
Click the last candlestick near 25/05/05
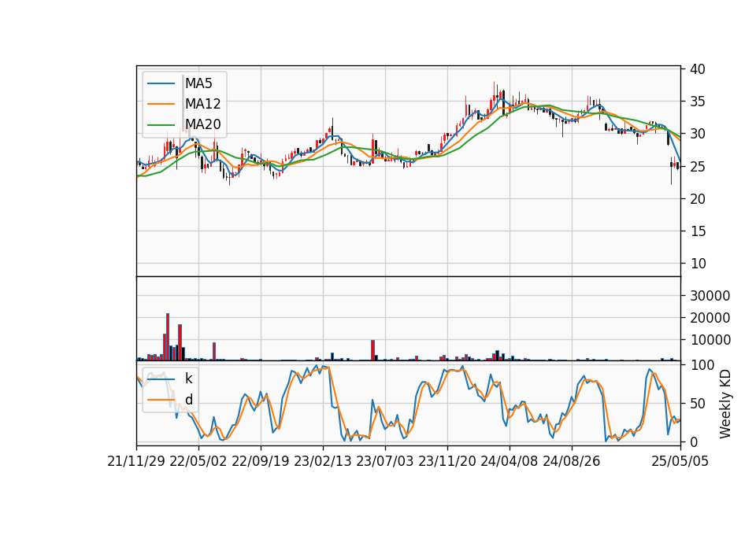(678, 166)
